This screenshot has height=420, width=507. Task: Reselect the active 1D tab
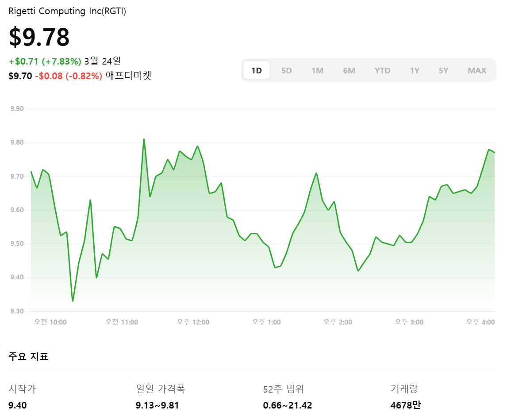point(256,70)
